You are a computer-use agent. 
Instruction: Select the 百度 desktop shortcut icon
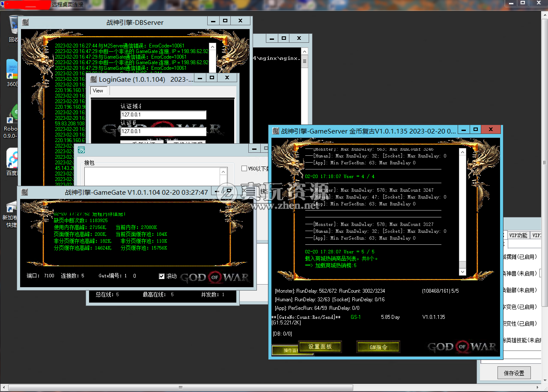coord(12,162)
